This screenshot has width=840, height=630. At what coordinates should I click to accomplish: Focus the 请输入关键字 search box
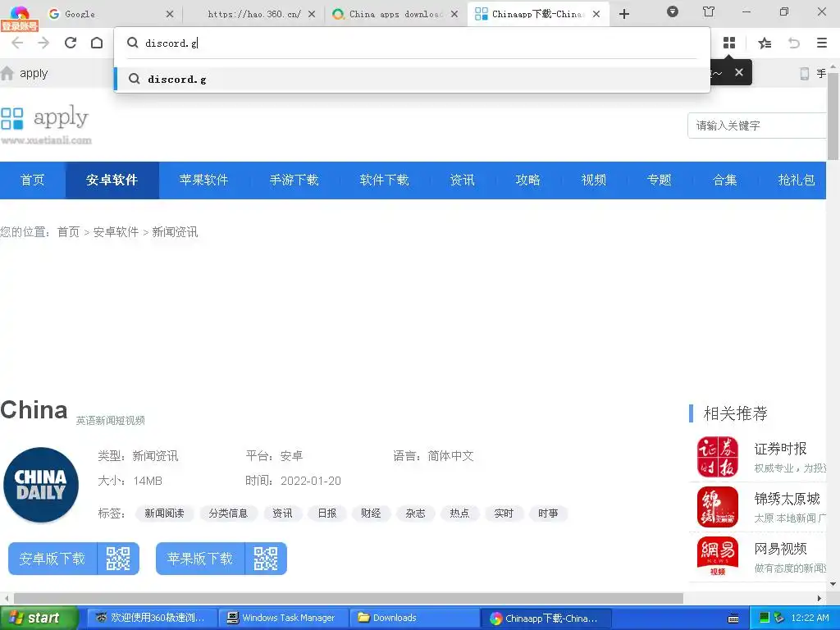coord(756,126)
